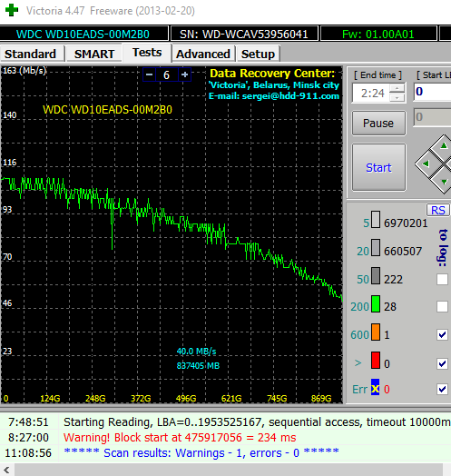This screenshot has height=476, width=451.
Task: Click the Start scan button
Action: coord(378,167)
